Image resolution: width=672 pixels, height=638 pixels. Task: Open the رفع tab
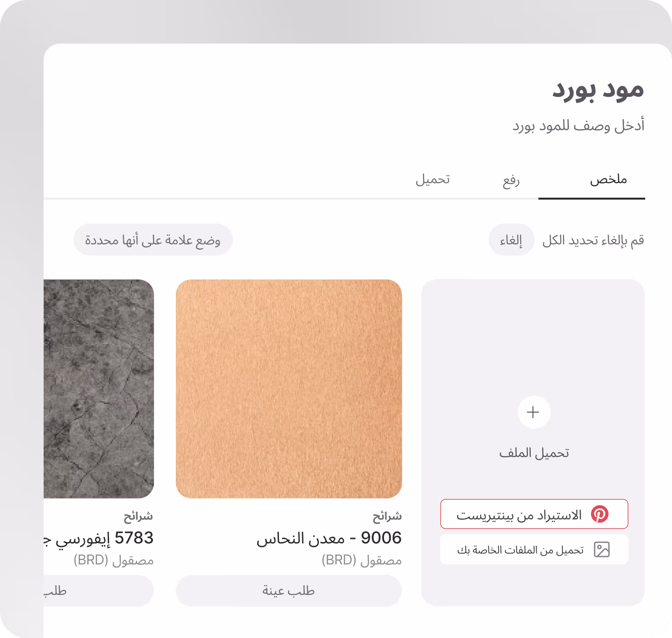coord(511,180)
